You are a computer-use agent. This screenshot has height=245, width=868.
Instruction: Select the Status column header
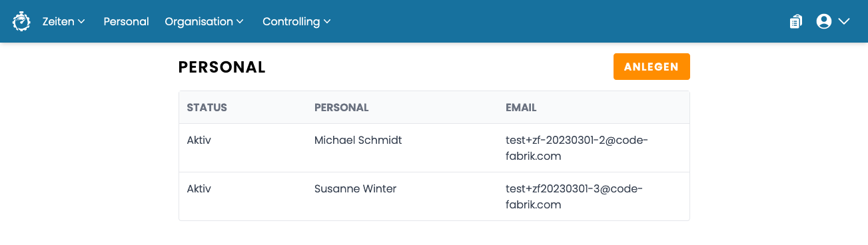click(207, 107)
